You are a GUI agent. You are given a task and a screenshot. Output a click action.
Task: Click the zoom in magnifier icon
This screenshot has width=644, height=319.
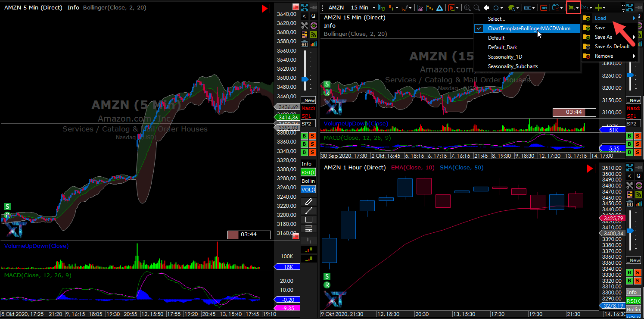click(x=467, y=8)
